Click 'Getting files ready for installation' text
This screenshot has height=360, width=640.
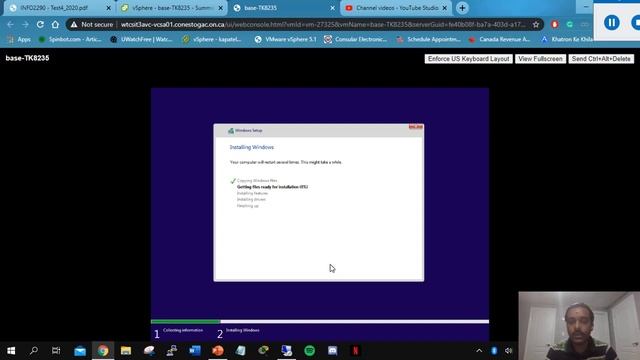pyautogui.click(x=272, y=187)
